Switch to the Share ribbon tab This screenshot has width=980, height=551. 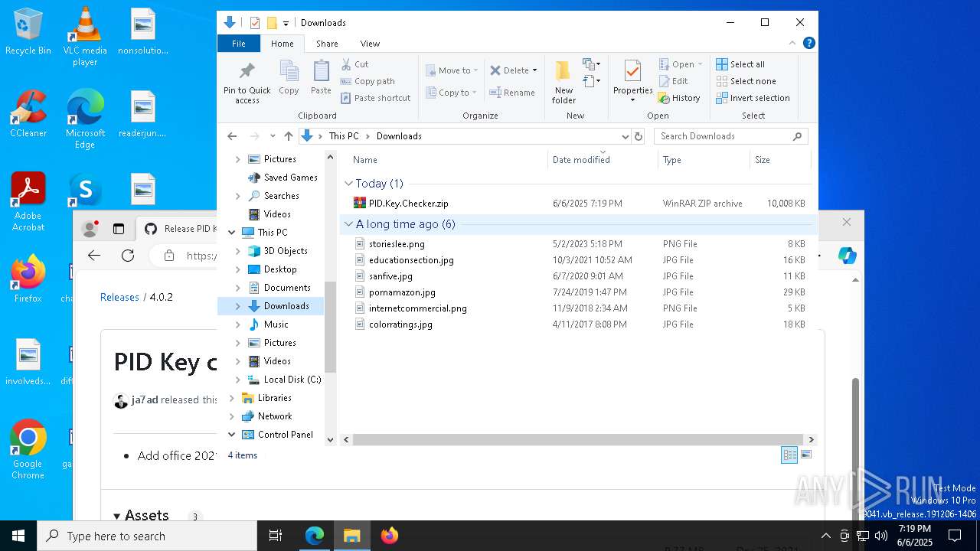pos(327,44)
